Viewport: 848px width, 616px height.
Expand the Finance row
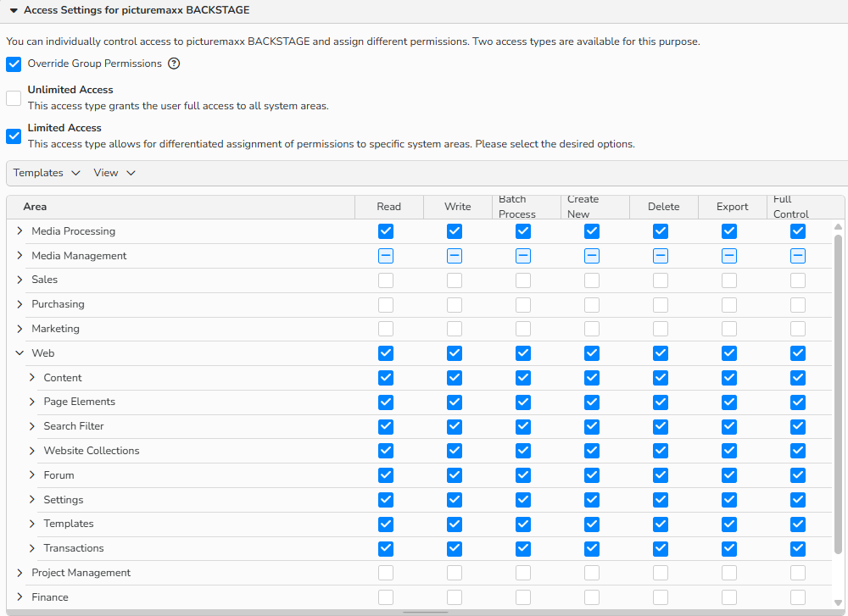[x=20, y=597]
